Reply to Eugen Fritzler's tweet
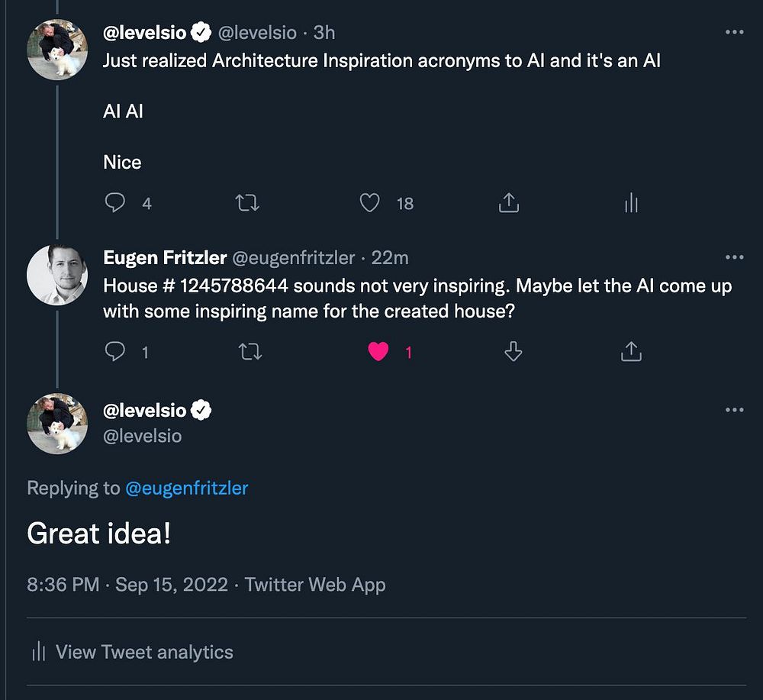 pos(115,351)
